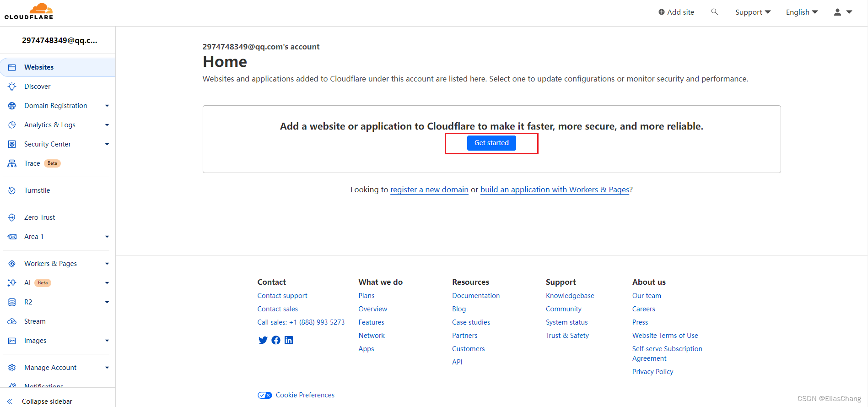
Task: Click the AI sparkle icon
Action: [12, 283]
